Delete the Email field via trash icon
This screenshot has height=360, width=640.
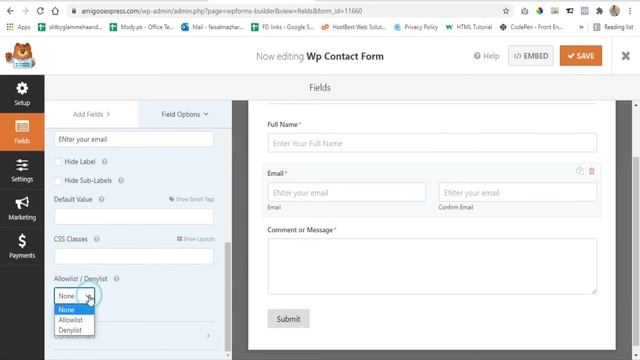click(x=591, y=171)
